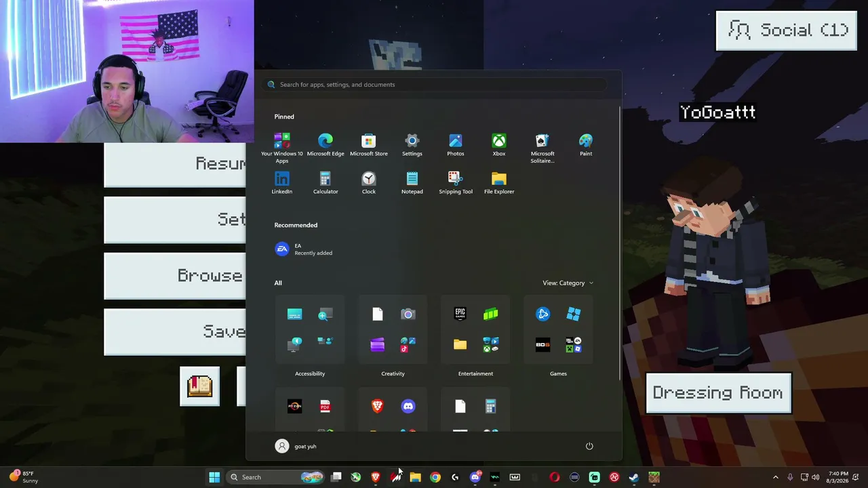Open the notification center bell icon
This screenshot has height=488, width=868.
[856, 477]
